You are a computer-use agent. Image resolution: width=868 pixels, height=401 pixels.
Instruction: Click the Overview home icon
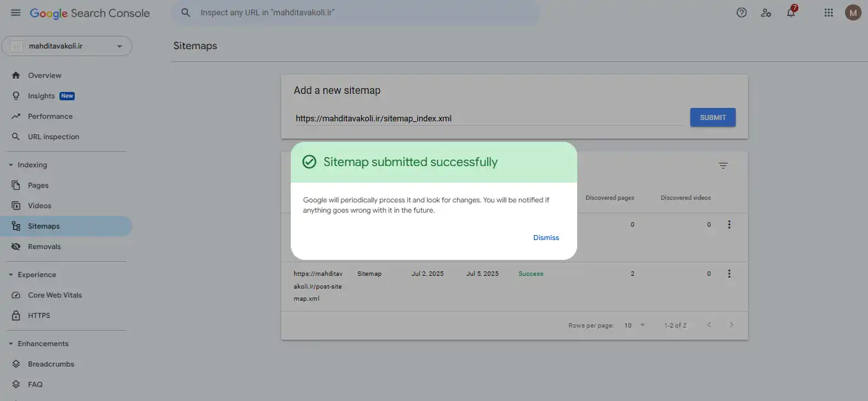pyautogui.click(x=16, y=75)
